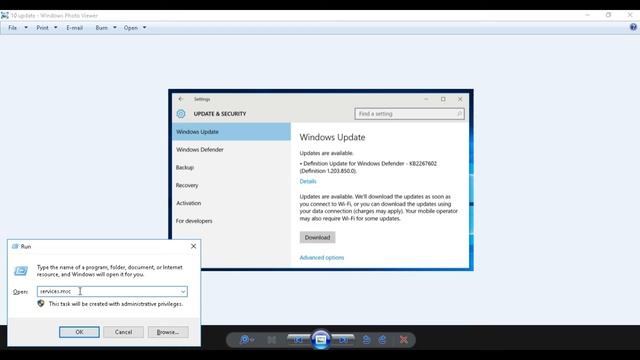Click OK in the Run dialog

click(x=79, y=332)
